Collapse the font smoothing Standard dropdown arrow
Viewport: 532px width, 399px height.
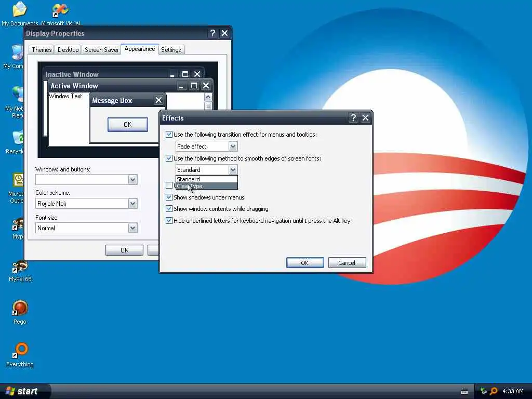[233, 170]
